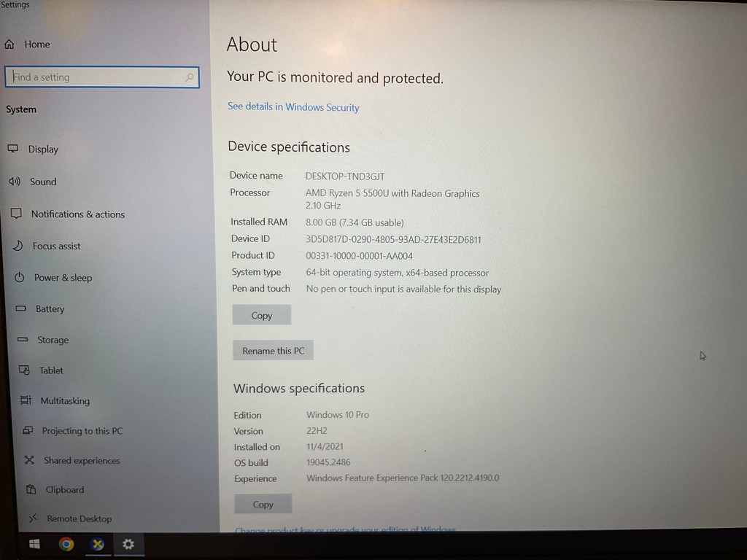Open Remote Desktop settings
Image resolution: width=747 pixels, height=560 pixels.
79,518
